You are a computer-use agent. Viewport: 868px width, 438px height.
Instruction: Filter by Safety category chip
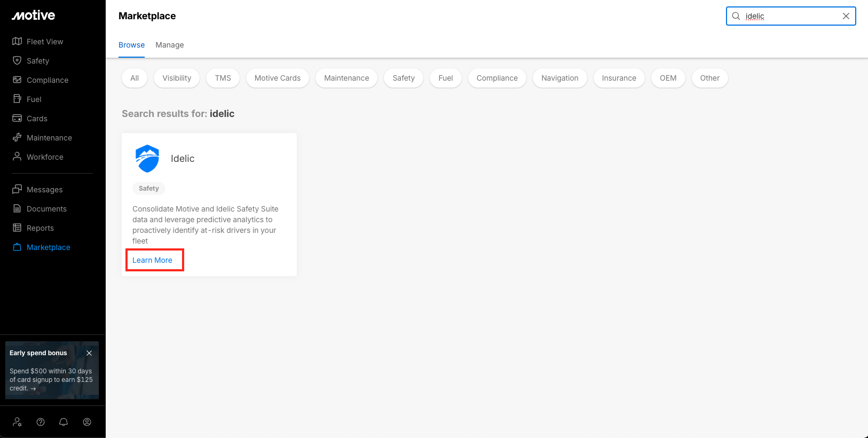[x=404, y=78]
